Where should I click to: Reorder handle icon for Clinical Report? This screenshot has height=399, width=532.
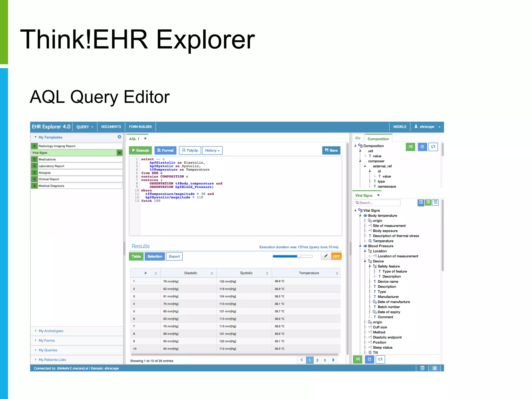pos(34,179)
